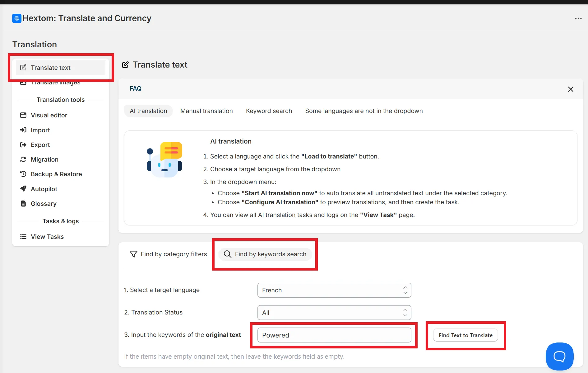This screenshot has width=588, height=373.
Task: Switch to the AI translation FAQ tab
Action: (148, 111)
